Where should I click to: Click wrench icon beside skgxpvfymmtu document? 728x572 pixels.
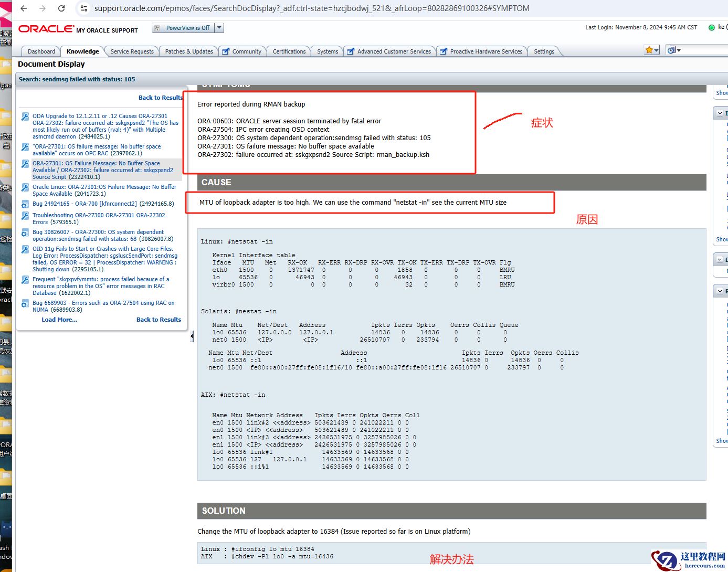click(25, 280)
